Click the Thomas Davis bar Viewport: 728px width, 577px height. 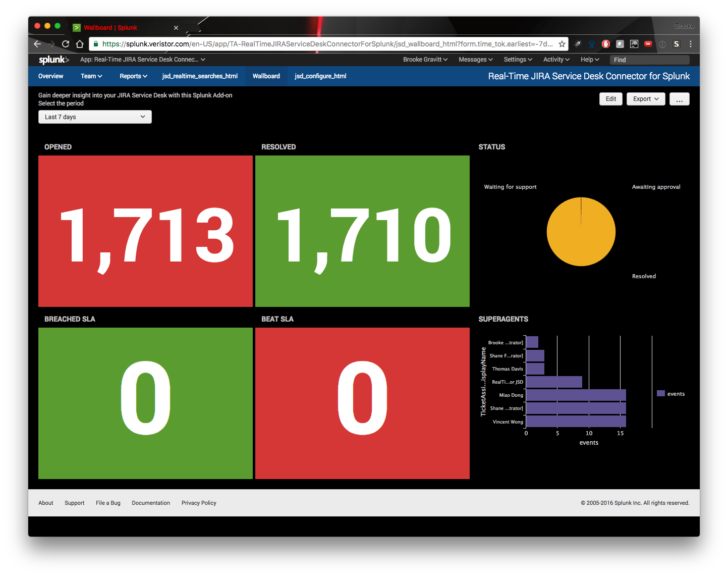[x=535, y=369]
